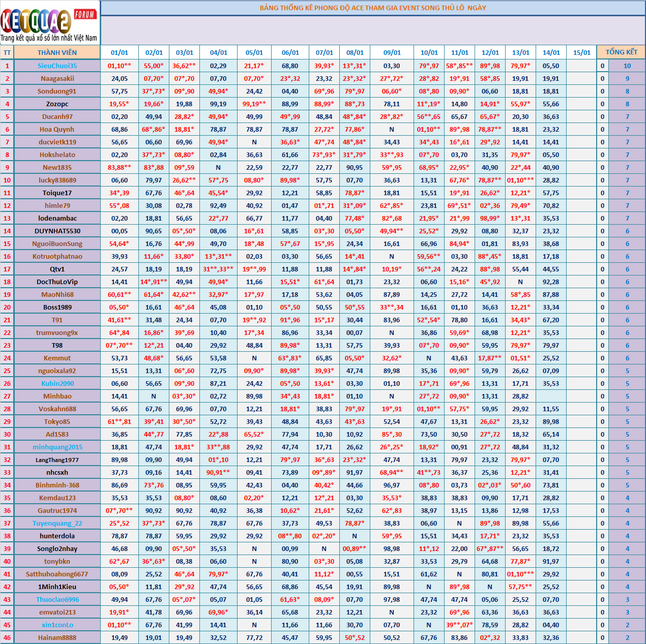Select the 15/01 date column header

click(x=581, y=52)
